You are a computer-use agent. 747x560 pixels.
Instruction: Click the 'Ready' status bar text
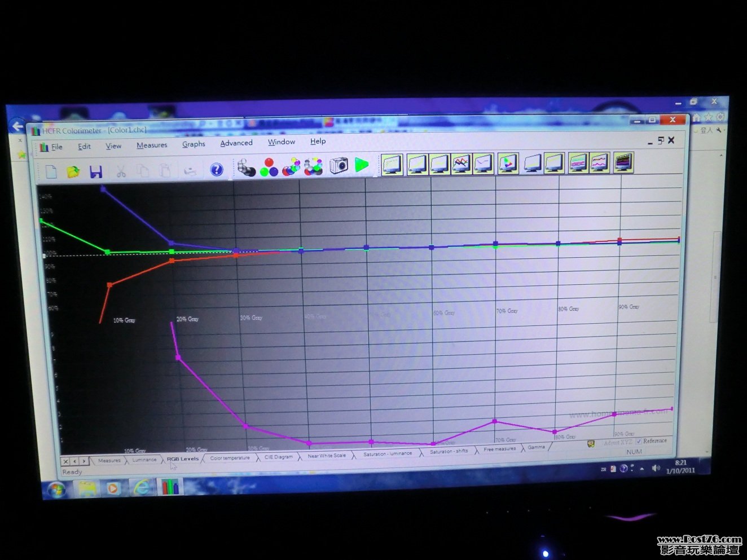pos(72,472)
